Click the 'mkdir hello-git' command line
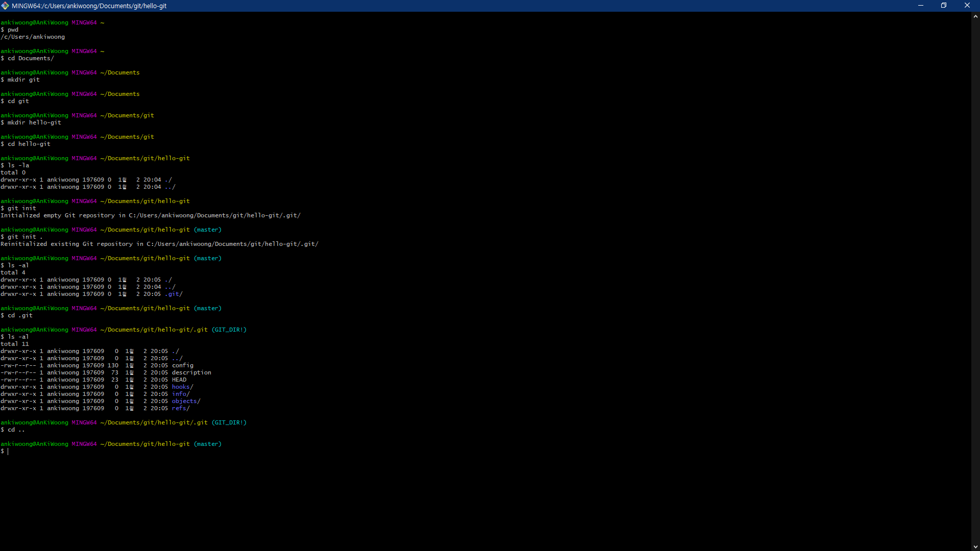 tap(34, 122)
